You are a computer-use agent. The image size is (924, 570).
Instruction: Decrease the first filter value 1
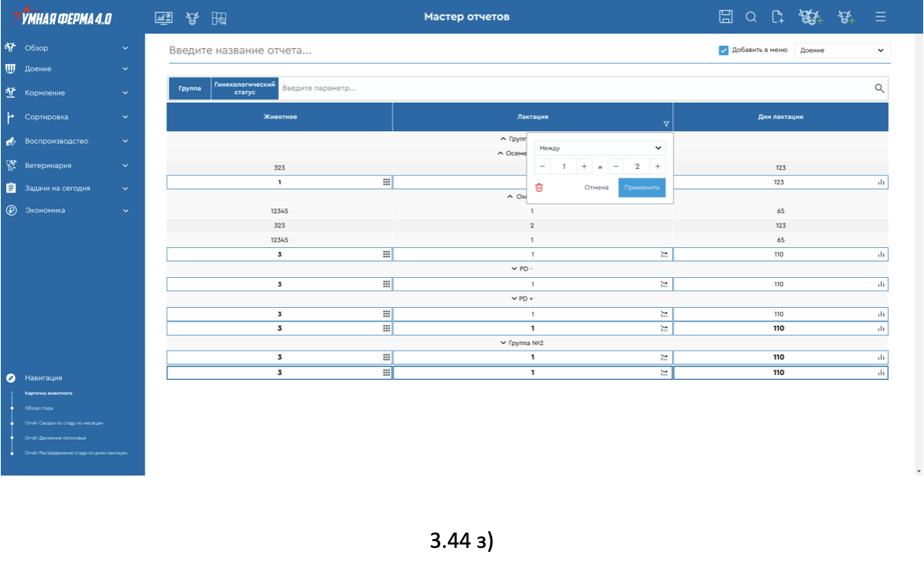[542, 167]
